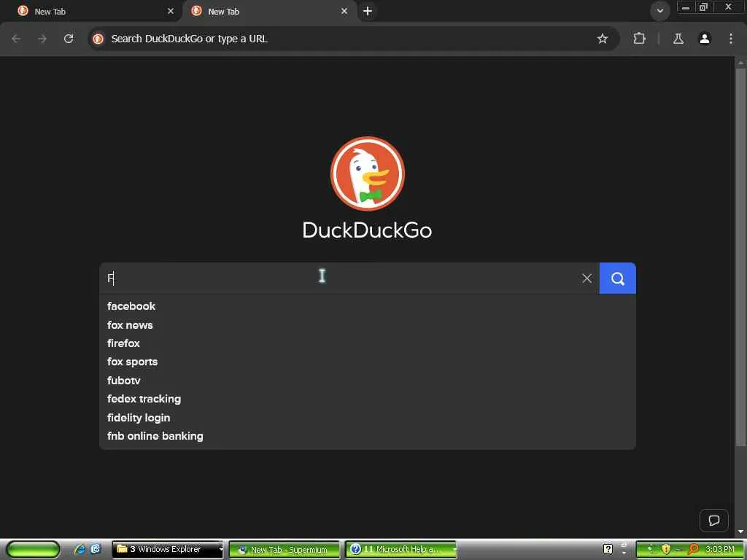Switch to the first New Tab
The image size is (747, 560).
coord(91,12)
